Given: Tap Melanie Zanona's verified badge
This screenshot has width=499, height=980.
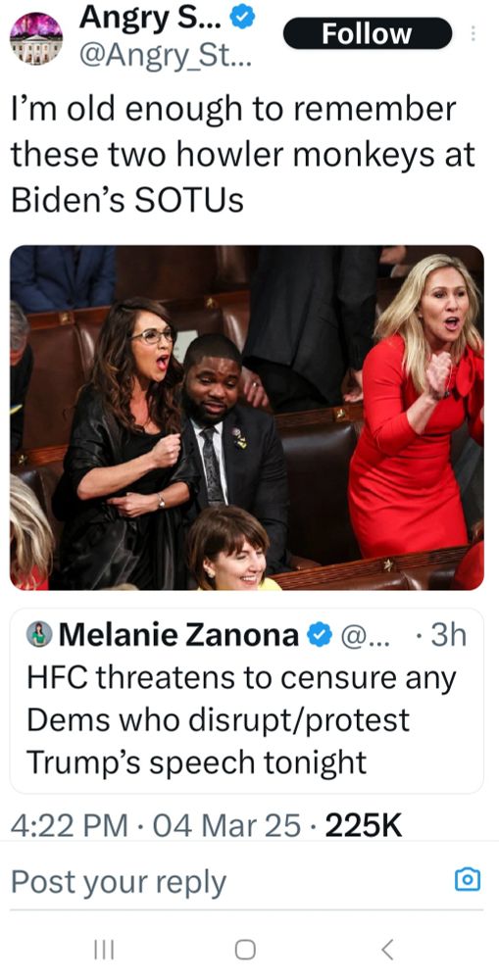Looking at the screenshot, I should (x=321, y=636).
